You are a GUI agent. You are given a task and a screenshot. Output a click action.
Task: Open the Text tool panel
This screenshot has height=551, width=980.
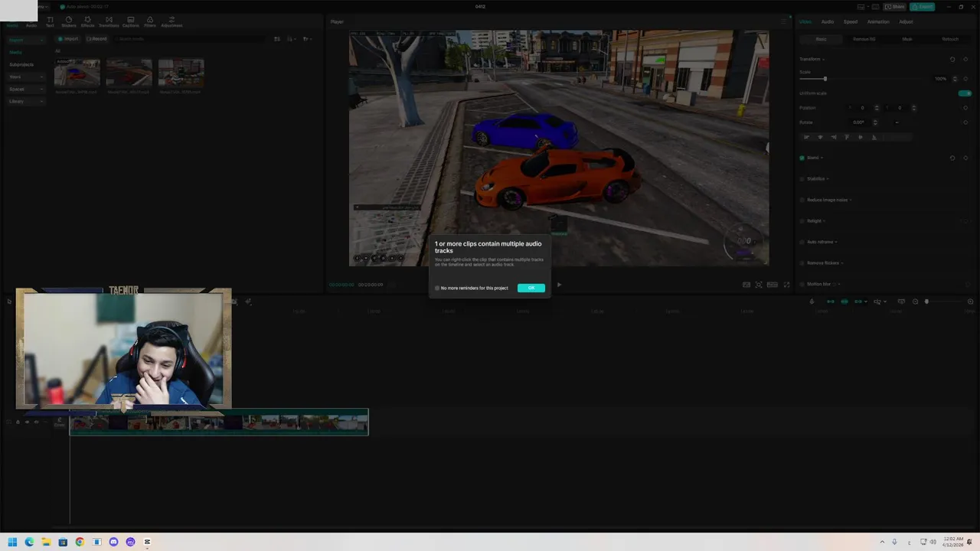(x=50, y=22)
